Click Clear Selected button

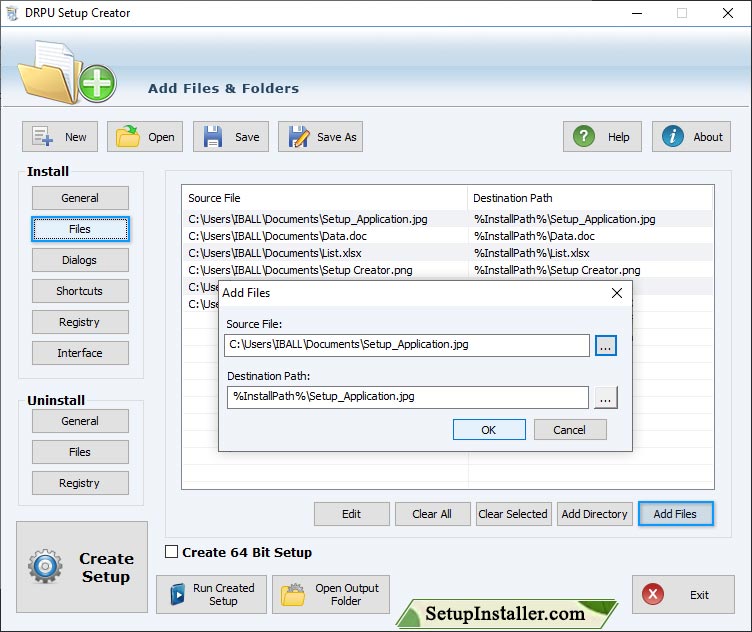coord(513,514)
